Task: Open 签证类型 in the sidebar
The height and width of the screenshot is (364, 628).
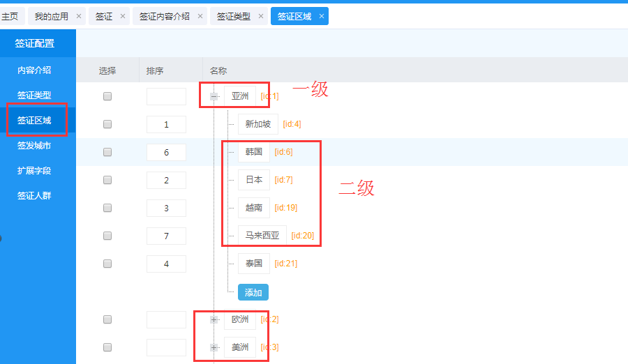Action: pos(34,95)
